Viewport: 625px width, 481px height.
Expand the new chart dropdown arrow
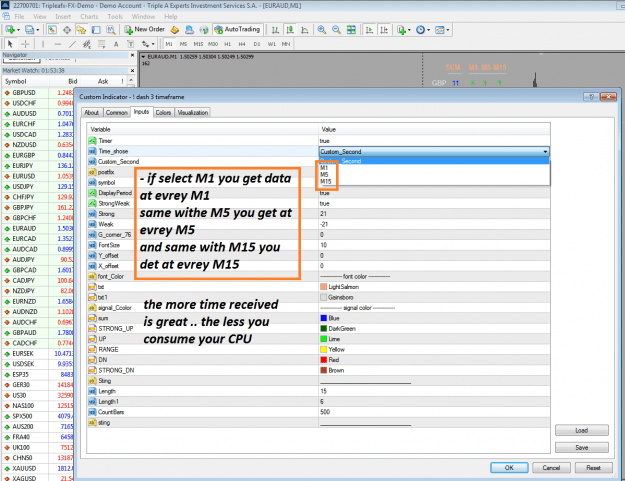[18, 30]
